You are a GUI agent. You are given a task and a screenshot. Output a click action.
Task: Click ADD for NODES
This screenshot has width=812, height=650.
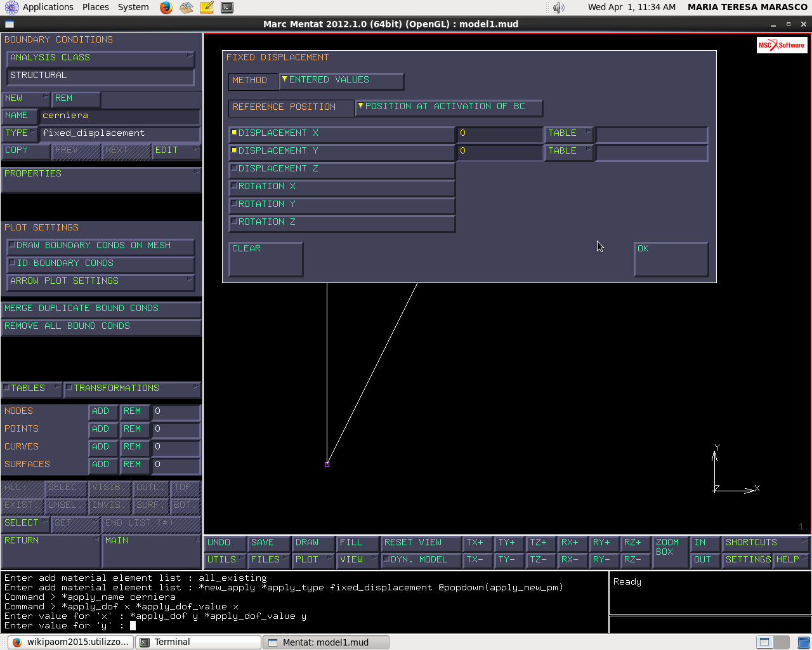(x=103, y=412)
